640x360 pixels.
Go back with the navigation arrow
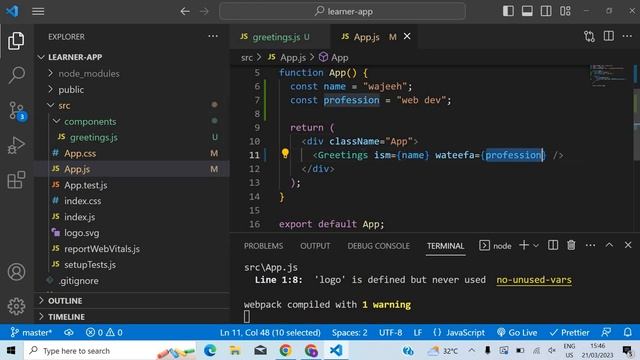click(185, 11)
